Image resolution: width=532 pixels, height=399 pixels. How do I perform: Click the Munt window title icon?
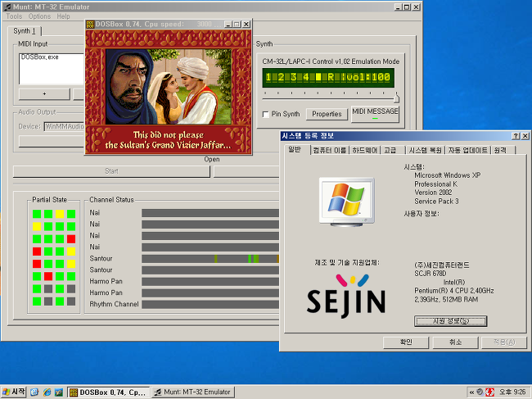[x=7, y=7]
